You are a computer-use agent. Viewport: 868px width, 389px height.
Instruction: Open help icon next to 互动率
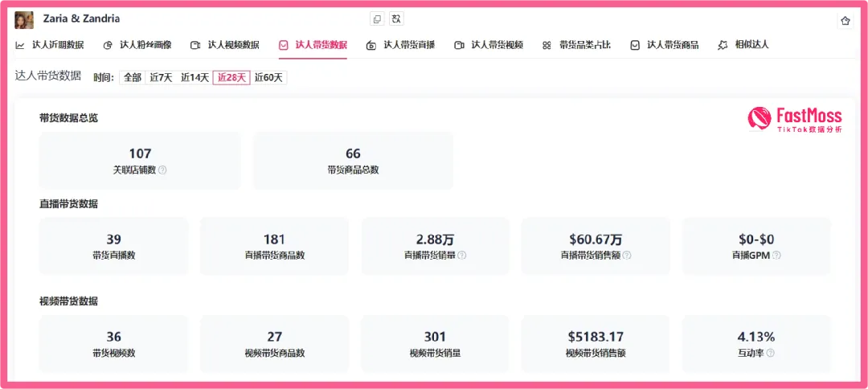pyautogui.click(x=770, y=353)
